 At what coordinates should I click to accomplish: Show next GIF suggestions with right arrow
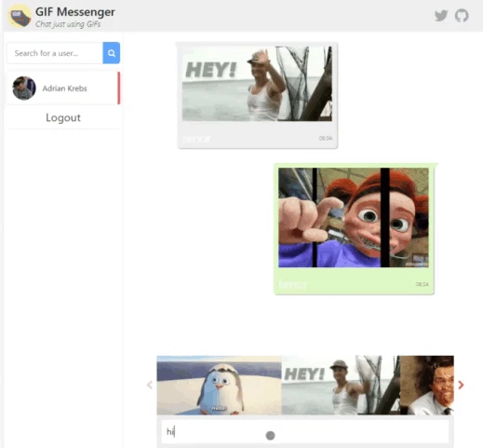click(461, 385)
